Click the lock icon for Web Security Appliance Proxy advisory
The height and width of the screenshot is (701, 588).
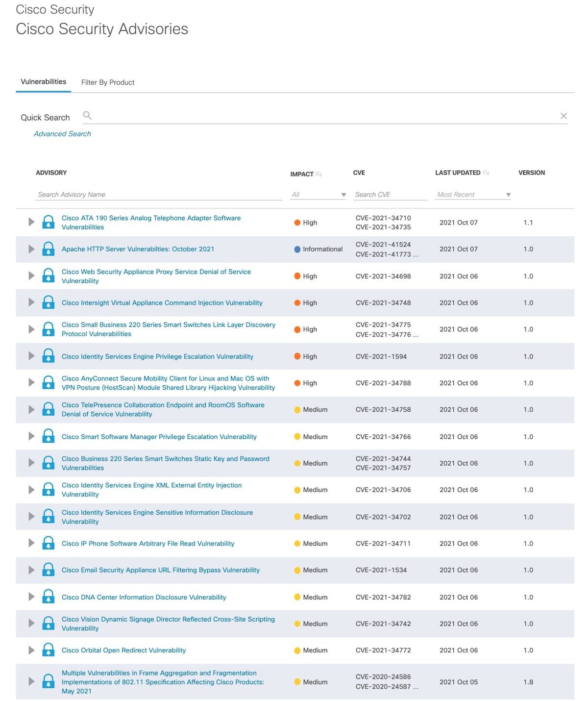49,275
